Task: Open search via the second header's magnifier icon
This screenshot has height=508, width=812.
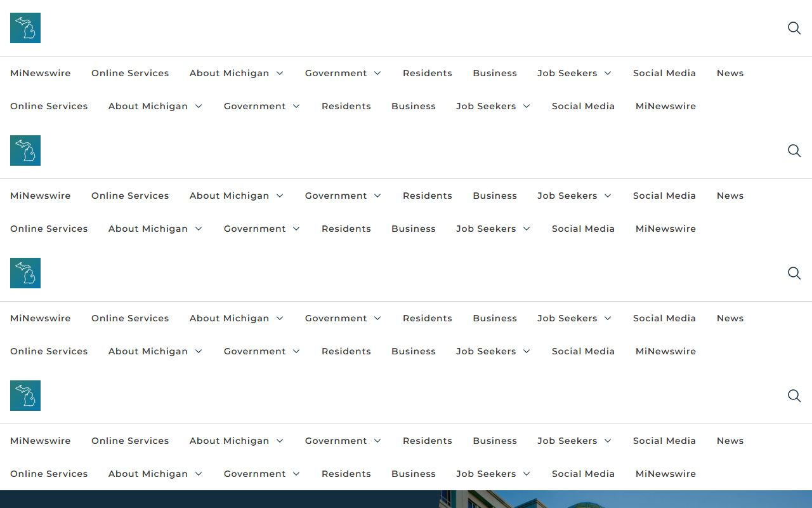Action: coord(794,150)
